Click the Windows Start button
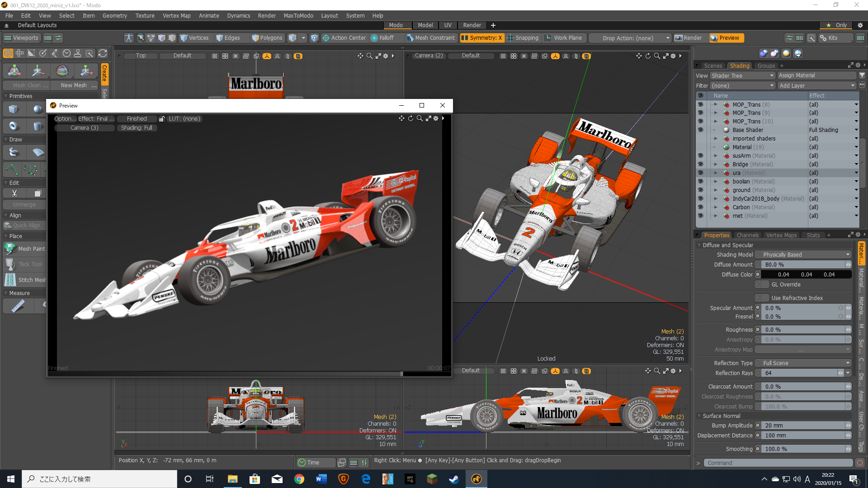The height and width of the screenshot is (488, 868). [11, 479]
